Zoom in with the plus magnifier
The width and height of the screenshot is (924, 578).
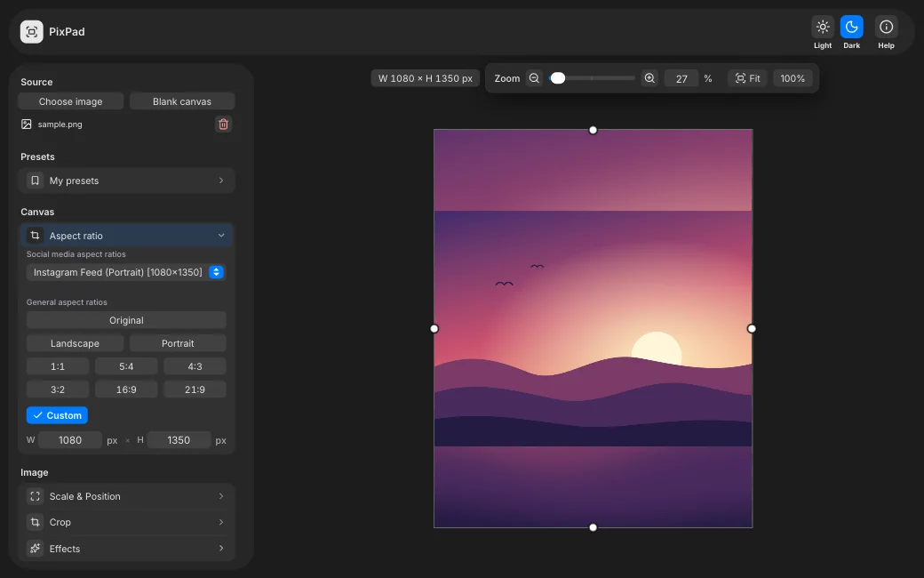(x=649, y=78)
